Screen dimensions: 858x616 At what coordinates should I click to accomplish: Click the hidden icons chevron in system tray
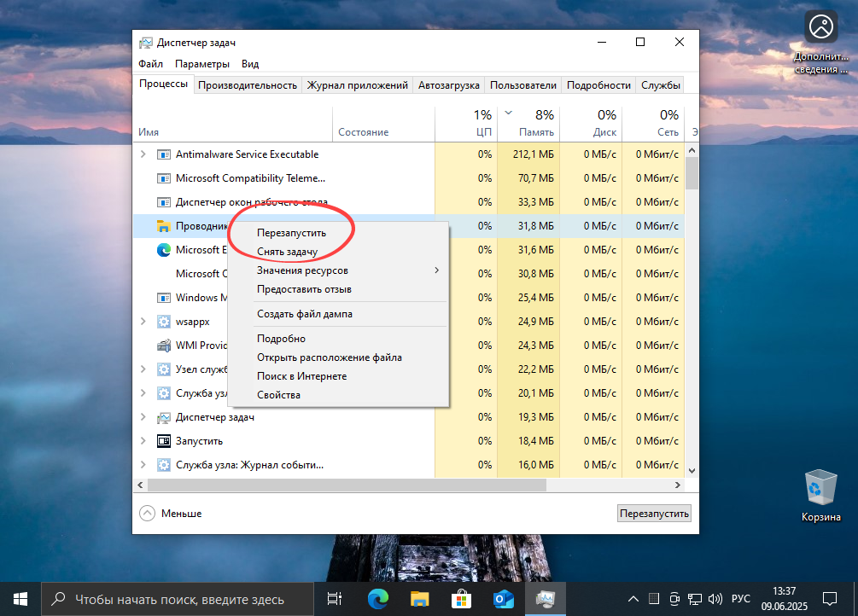[x=633, y=598]
